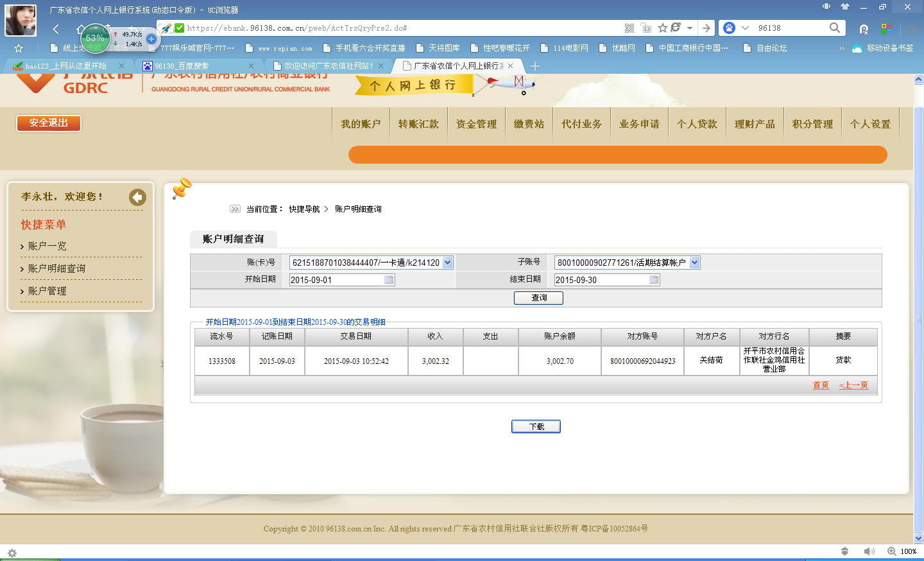924x561 pixels.
Task: Collapse sidebar with the round arrow icon
Action: (137, 198)
